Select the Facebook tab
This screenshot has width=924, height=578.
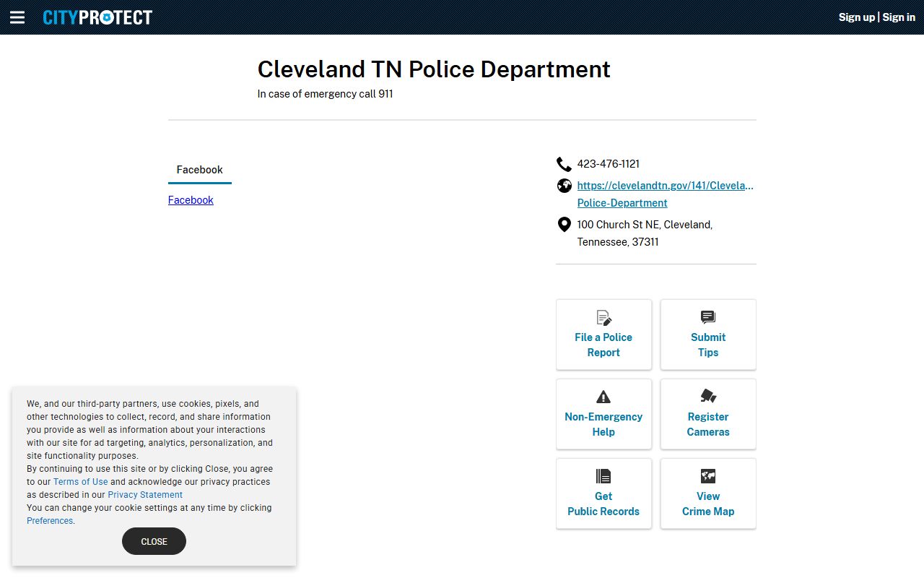click(200, 170)
